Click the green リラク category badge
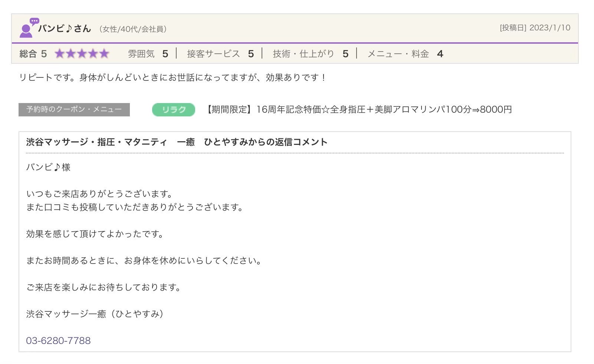The width and height of the screenshot is (594, 364). (x=174, y=110)
